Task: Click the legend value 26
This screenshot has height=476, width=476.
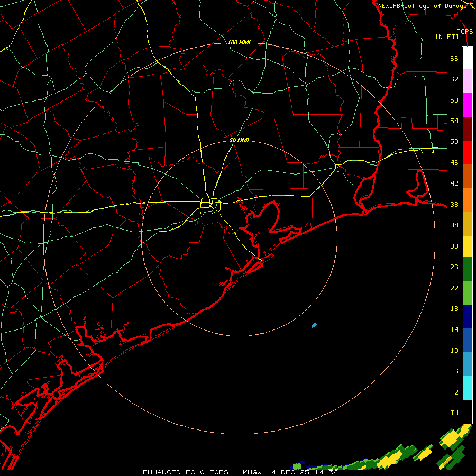Action: (454, 267)
